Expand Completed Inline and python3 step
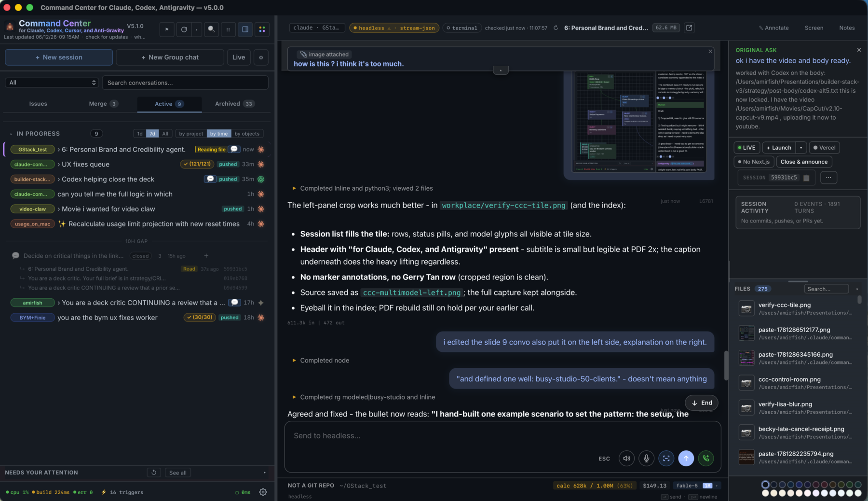This screenshot has width=868, height=501. click(x=294, y=188)
